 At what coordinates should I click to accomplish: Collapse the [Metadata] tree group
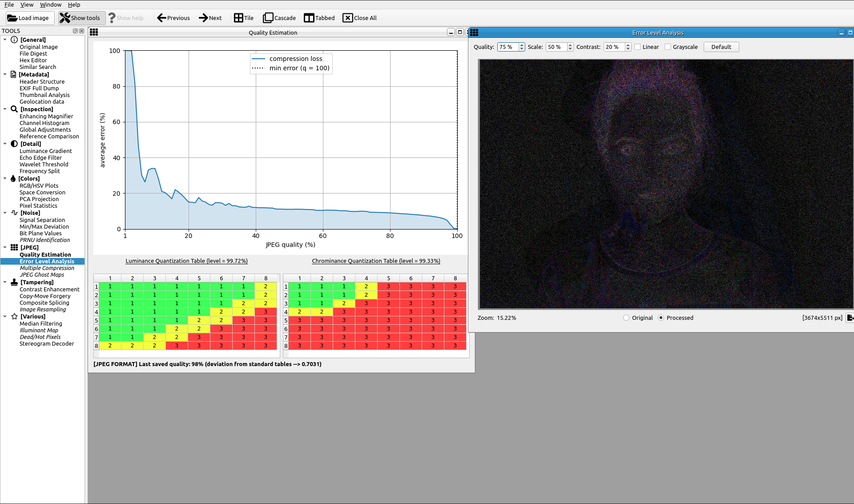pyautogui.click(x=5, y=74)
